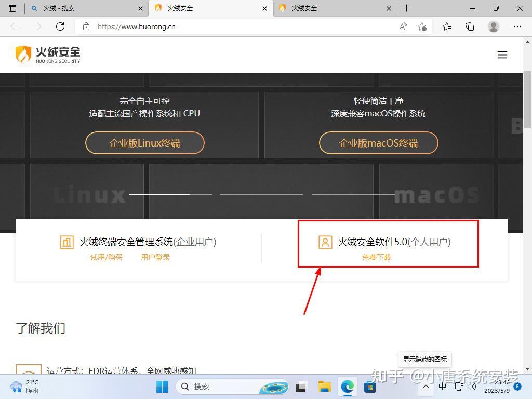Open the site hamburger menu
This screenshot has width=532, height=399.
(502, 55)
